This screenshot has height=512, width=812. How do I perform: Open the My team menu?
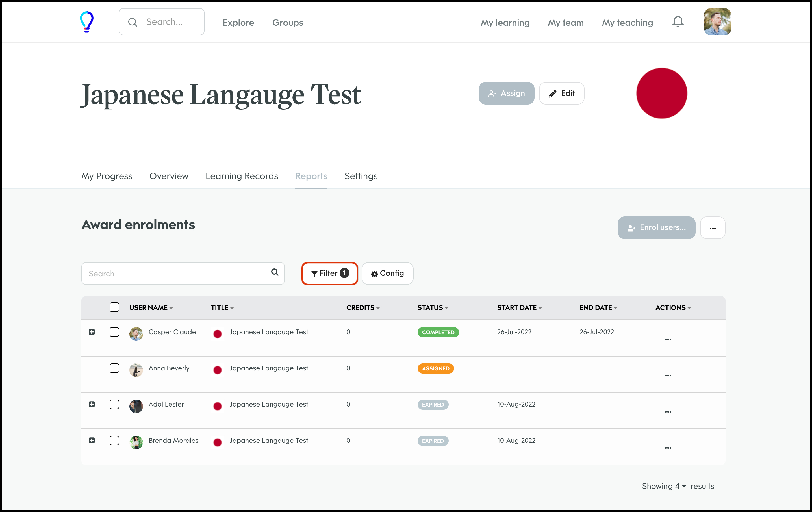point(566,23)
